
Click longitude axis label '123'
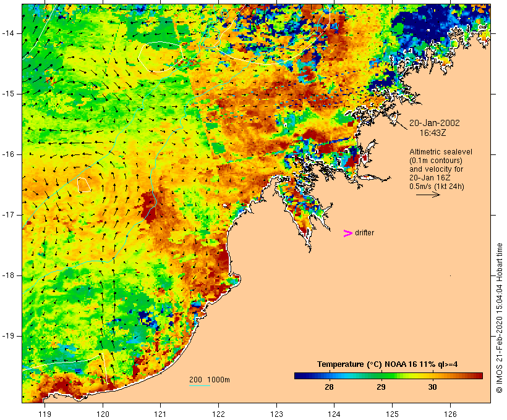[x=276, y=414]
